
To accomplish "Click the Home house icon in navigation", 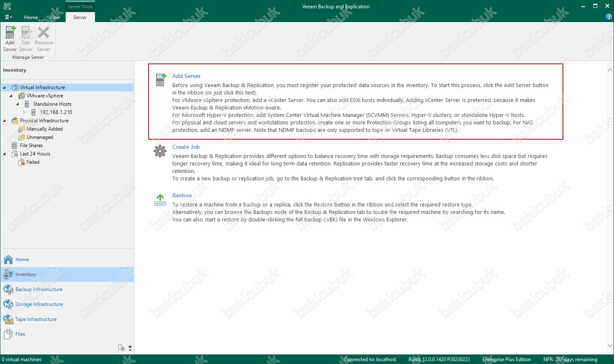I will [x=8, y=260].
